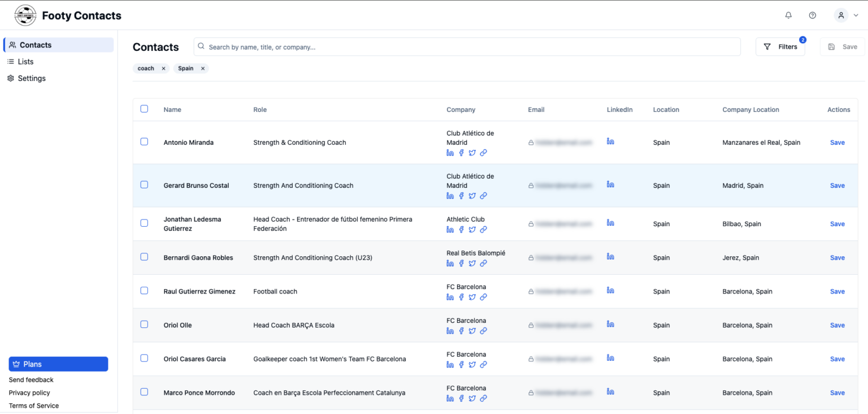Viewport: 868px width, 414px height.
Task: Select the Antonio Miranda checkbox
Action: (x=144, y=142)
